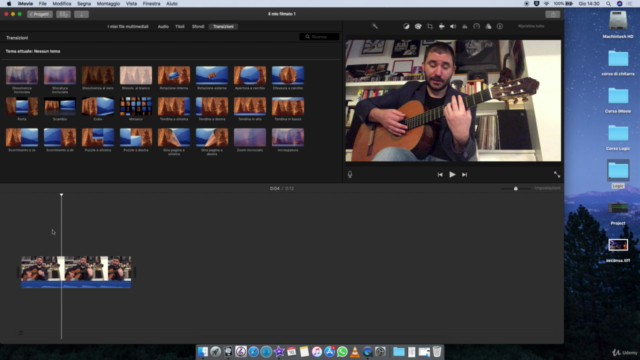
Task: Select Apertura a cerchio transition
Action: click(250, 75)
